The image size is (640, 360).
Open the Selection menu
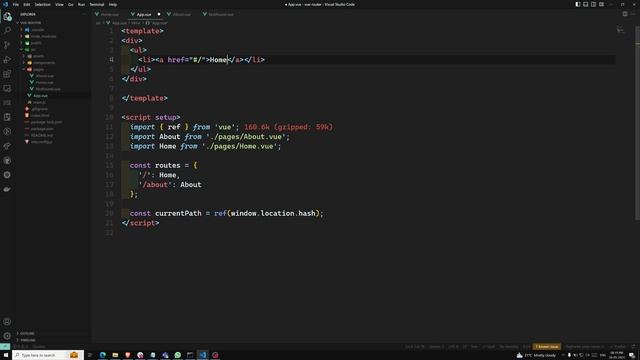tap(42, 4)
